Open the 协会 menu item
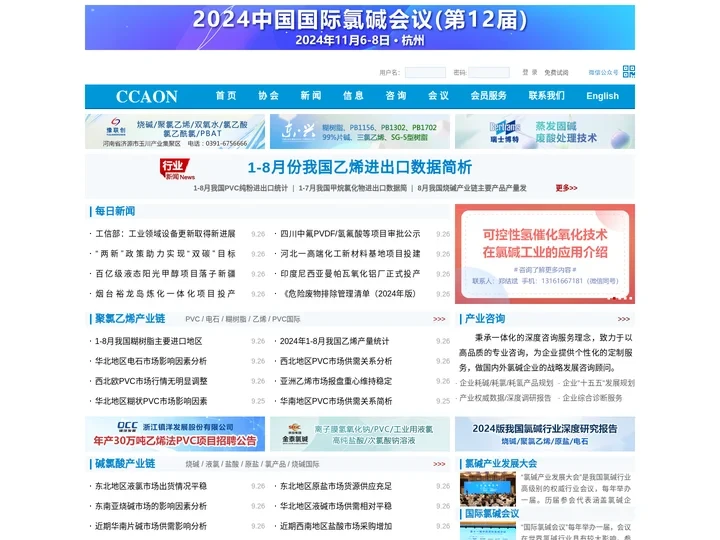 click(268, 96)
